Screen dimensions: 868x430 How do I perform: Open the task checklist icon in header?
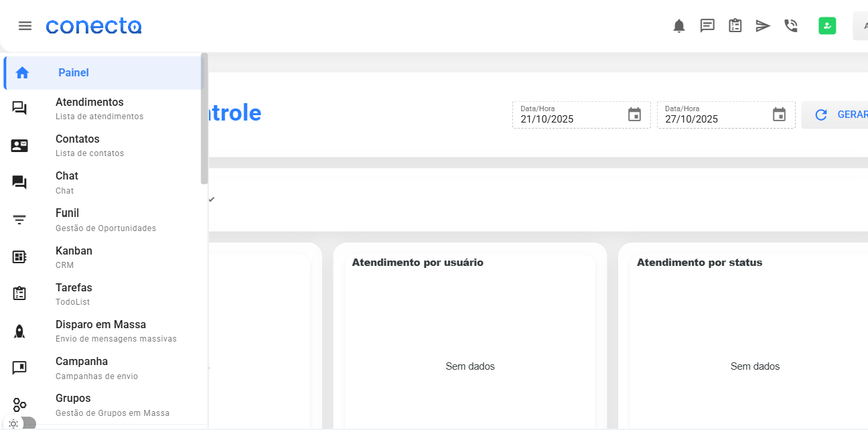[x=735, y=26]
